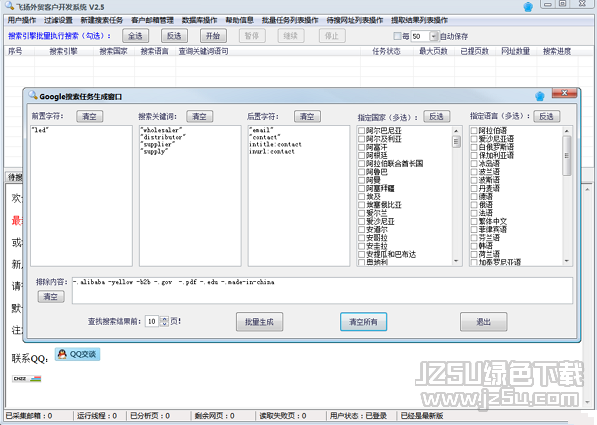Click the magnifier app icon in main title bar
Screen dimensions: 597x425
pos(9,6)
